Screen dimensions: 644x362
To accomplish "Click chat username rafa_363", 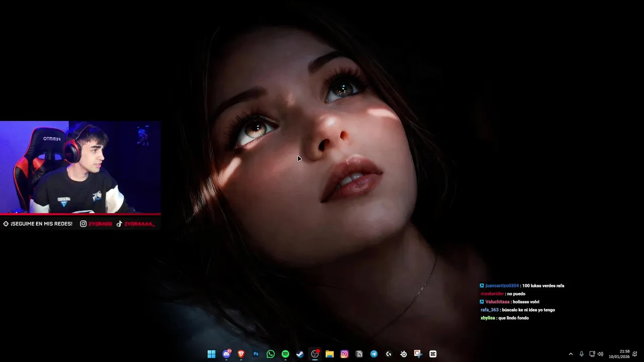I will [490, 310].
